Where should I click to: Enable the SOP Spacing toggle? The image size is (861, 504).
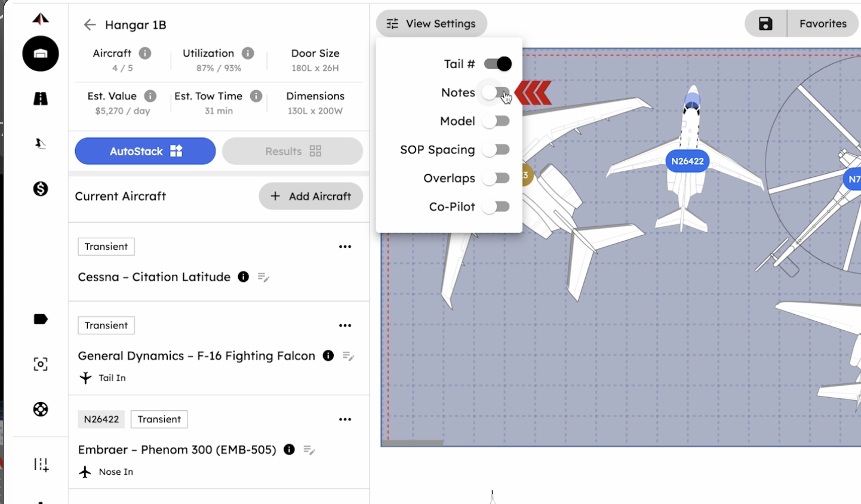pos(496,149)
